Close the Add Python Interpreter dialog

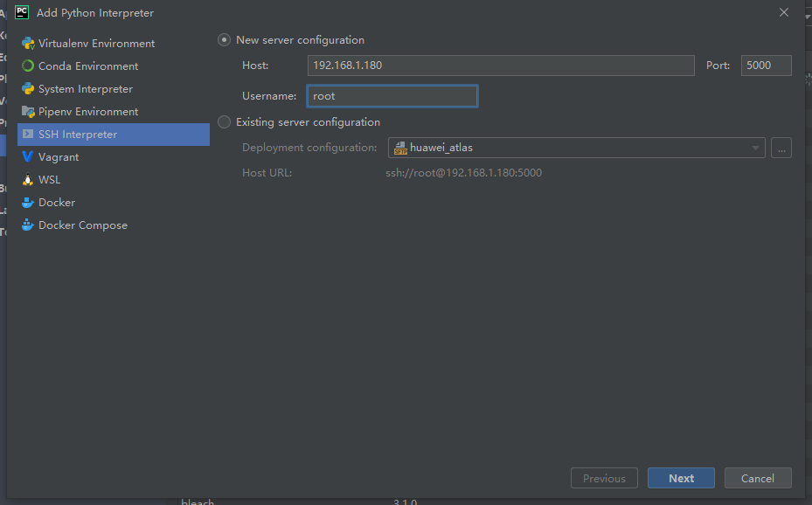pyautogui.click(x=784, y=12)
